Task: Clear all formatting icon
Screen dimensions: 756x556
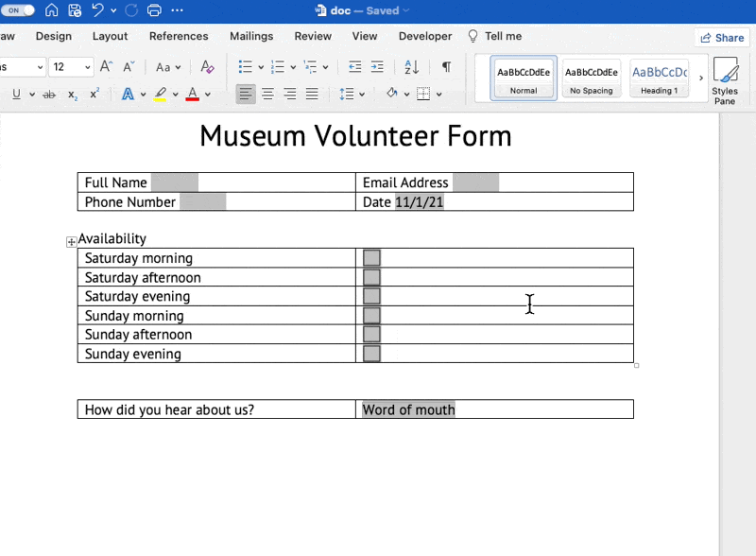Action: point(207,67)
